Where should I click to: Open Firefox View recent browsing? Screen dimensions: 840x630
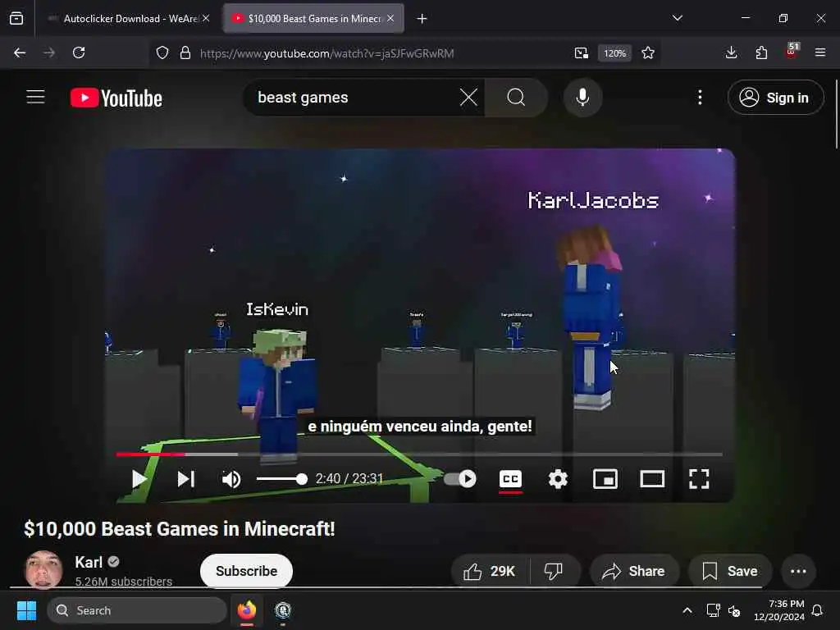coord(16,19)
